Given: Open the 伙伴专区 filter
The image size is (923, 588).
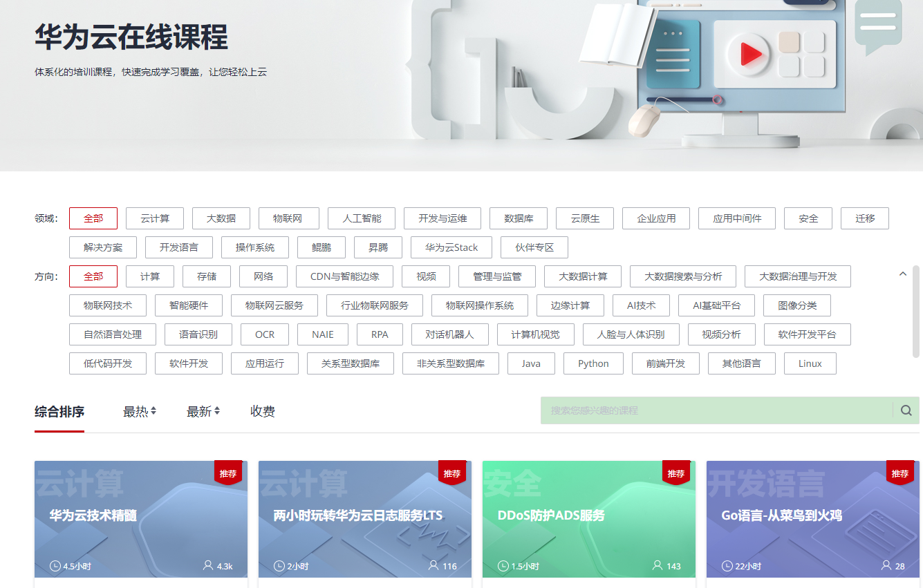Looking at the screenshot, I should pos(534,247).
